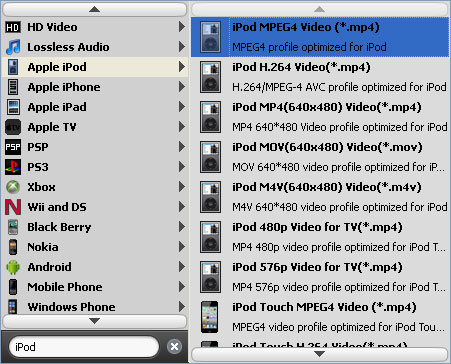
Task: Click 'MOV 640*480 video profile optimized' description
Action: coord(339,167)
